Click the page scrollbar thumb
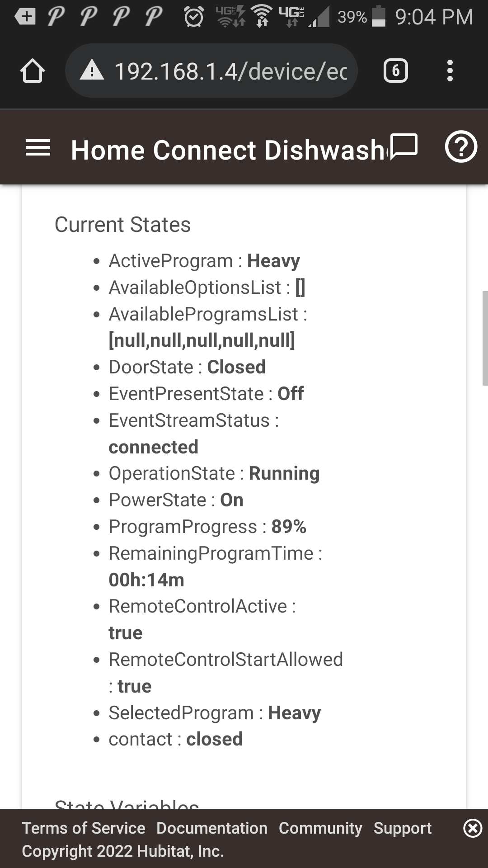This screenshot has width=488, height=868. click(x=485, y=338)
